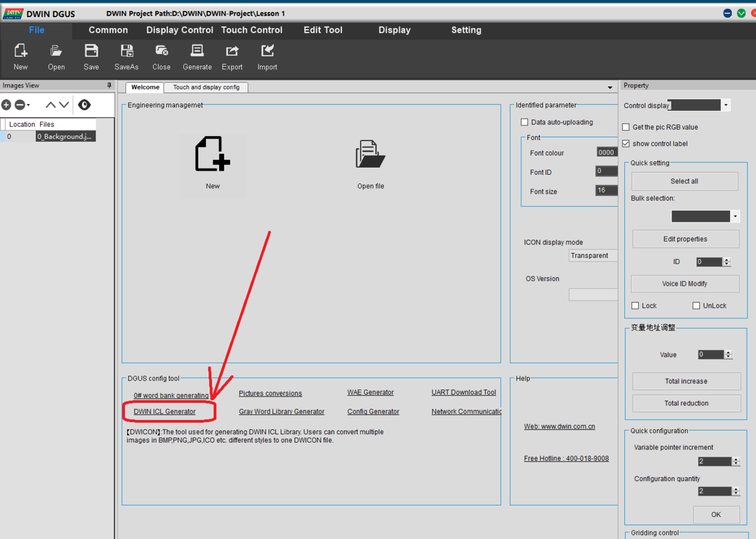Open the Touch Control menu
756x539 pixels.
pos(251,30)
